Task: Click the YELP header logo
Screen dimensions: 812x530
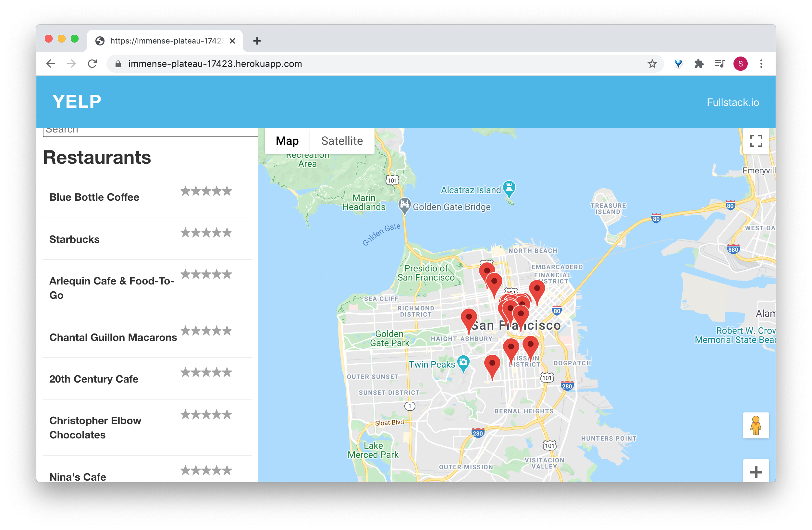Action: pyautogui.click(x=77, y=101)
